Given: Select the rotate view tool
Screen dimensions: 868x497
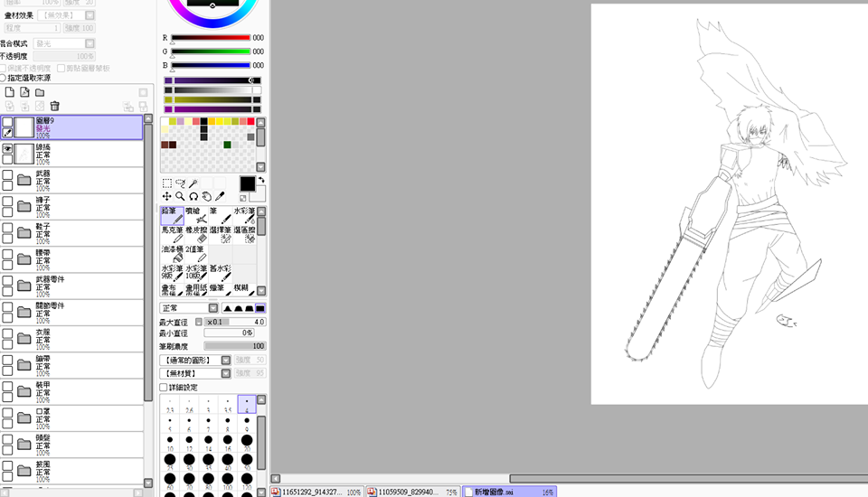Looking at the screenshot, I should click(x=193, y=196).
